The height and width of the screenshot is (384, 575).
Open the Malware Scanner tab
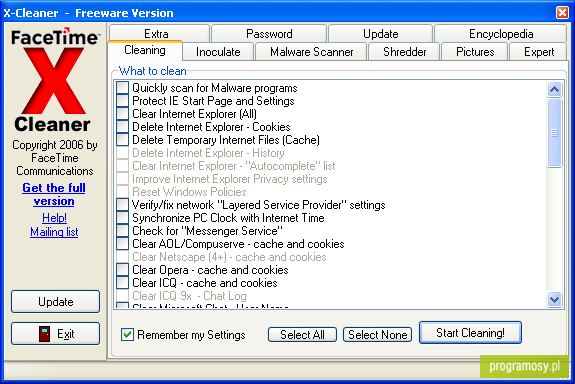311,52
